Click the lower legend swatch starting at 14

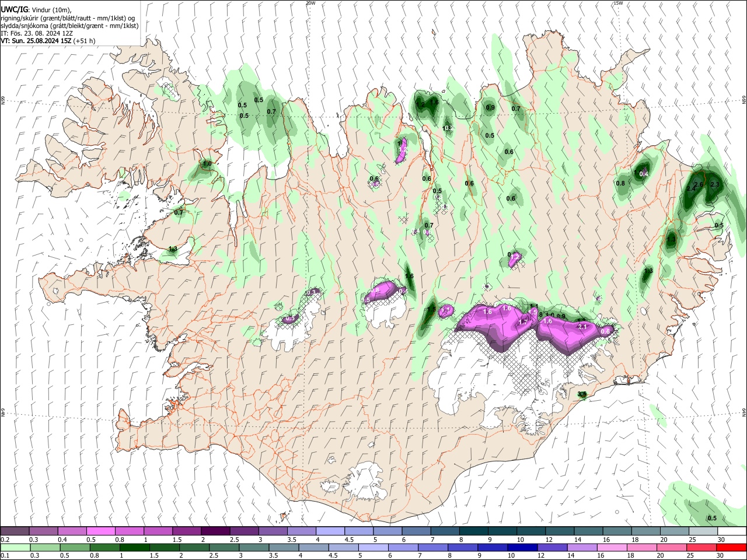[582, 547]
